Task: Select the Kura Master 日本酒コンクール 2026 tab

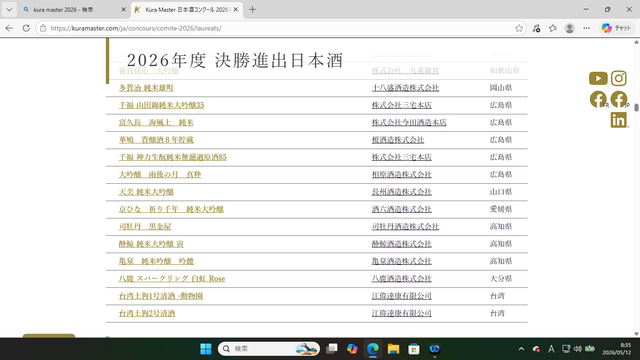Action: 188,9
